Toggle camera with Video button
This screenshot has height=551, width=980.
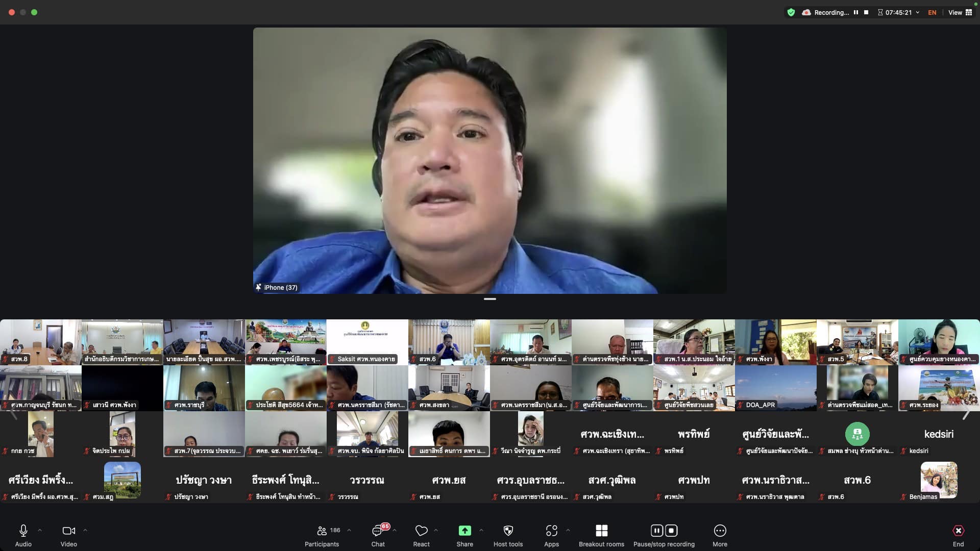(68, 531)
